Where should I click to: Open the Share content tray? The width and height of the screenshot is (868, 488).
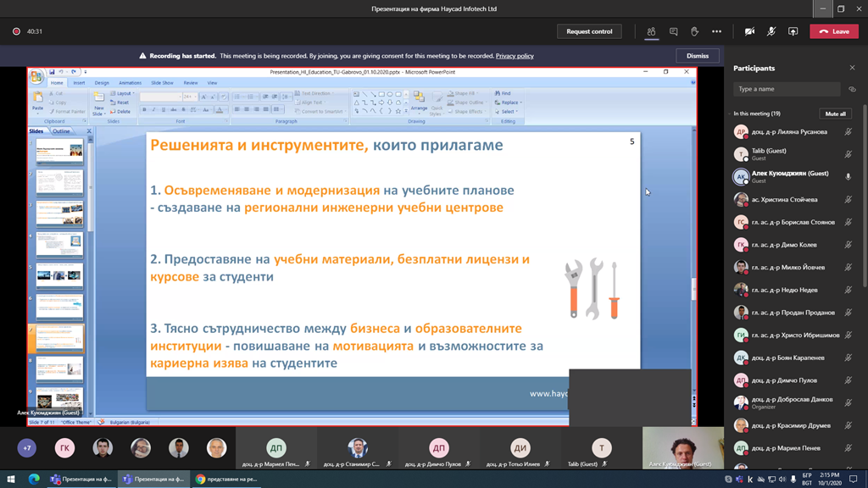pos(793,31)
